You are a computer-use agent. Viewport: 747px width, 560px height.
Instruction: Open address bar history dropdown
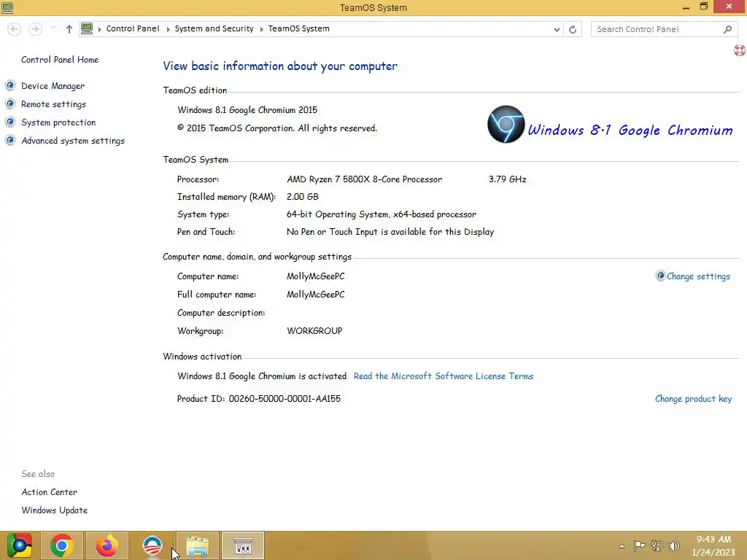pos(557,29)
